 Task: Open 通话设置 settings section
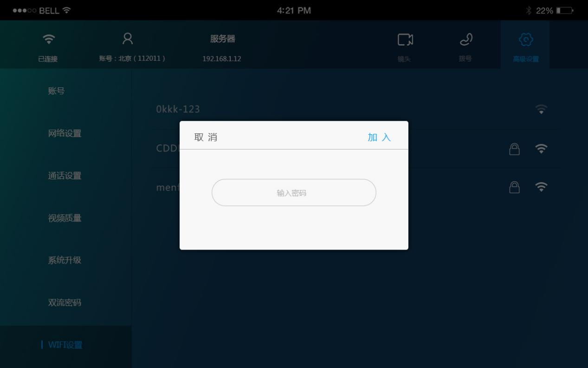click(x=65, y=176)
